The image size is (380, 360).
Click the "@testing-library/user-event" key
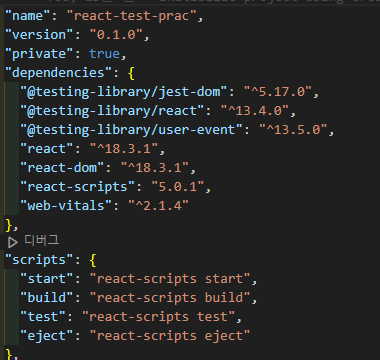pyautogui.click(x=132, y=130)
